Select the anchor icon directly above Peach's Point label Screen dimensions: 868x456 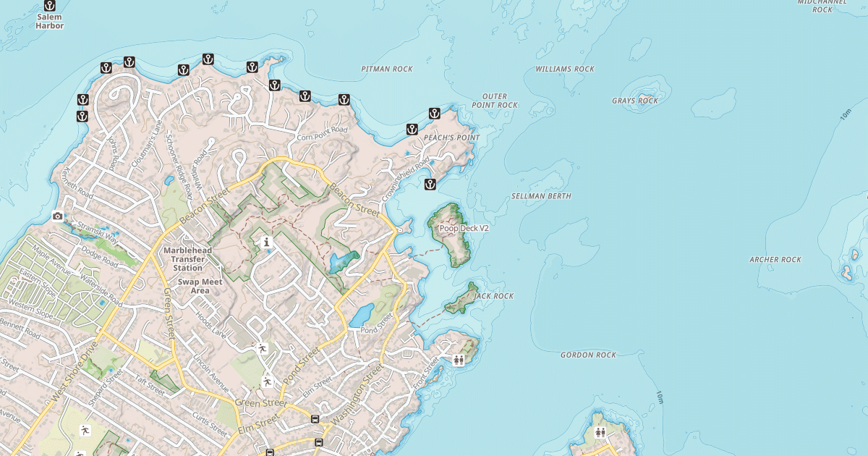pos(435,113)
